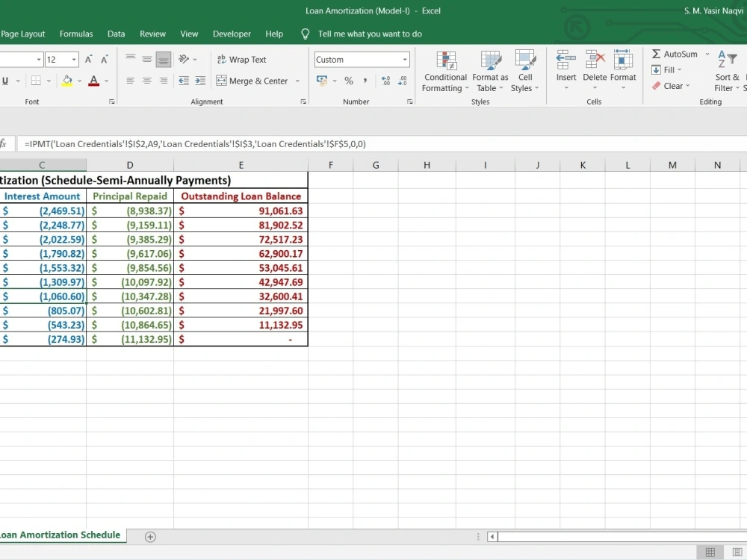The height and width of the screenshot is (560, 747).
Task: Click the Increase Decimal icon
Action: 385,81
